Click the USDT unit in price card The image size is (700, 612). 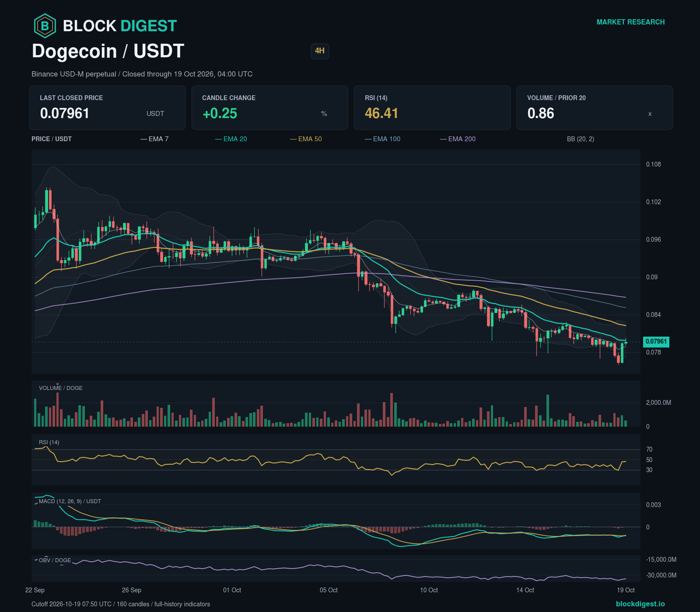pos(155,114)
